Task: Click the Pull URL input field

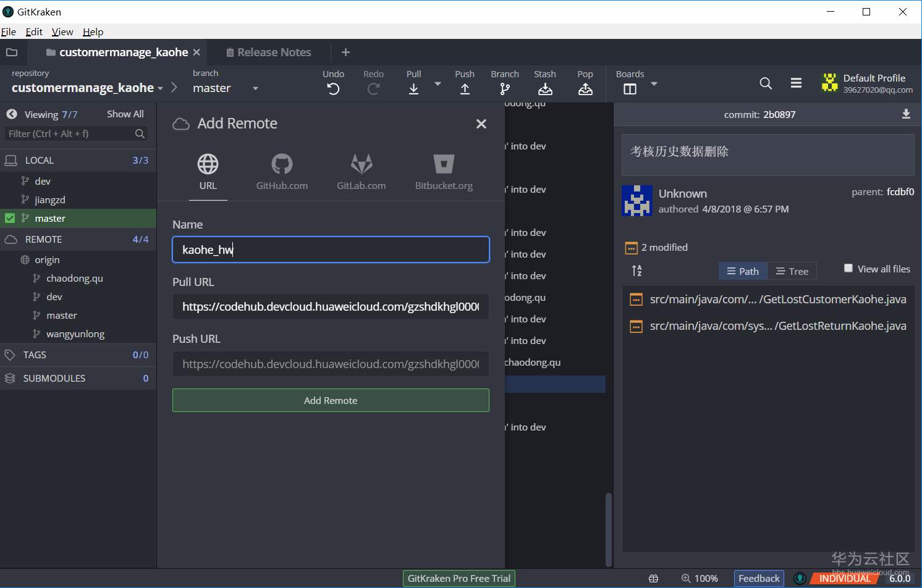Action: (x=331, y=306)
